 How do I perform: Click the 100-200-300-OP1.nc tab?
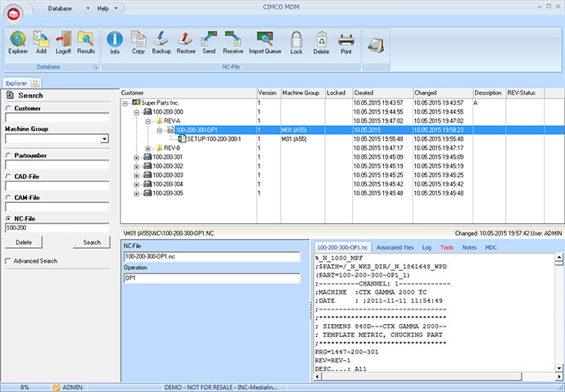pos(343,247)
